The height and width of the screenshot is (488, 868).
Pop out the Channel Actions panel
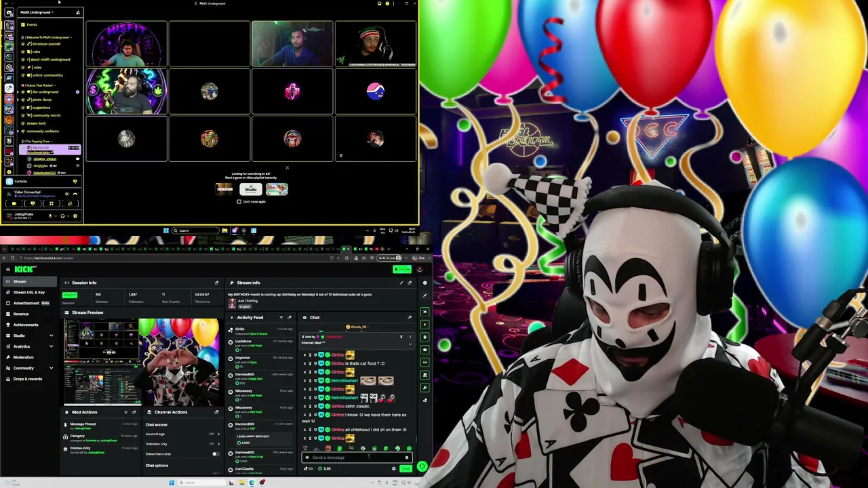[x=216, y=412]
